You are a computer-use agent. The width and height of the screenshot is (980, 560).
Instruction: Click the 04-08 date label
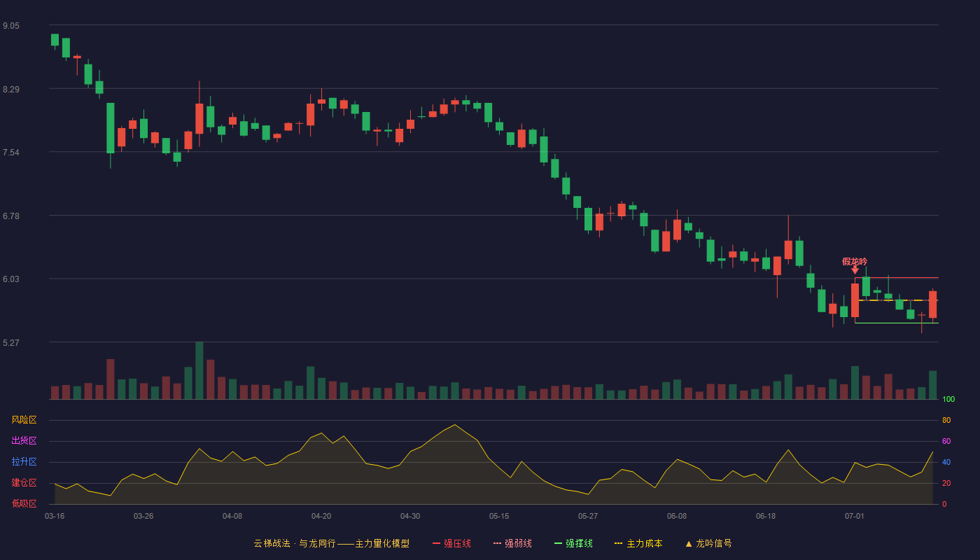tap(232, 516)
